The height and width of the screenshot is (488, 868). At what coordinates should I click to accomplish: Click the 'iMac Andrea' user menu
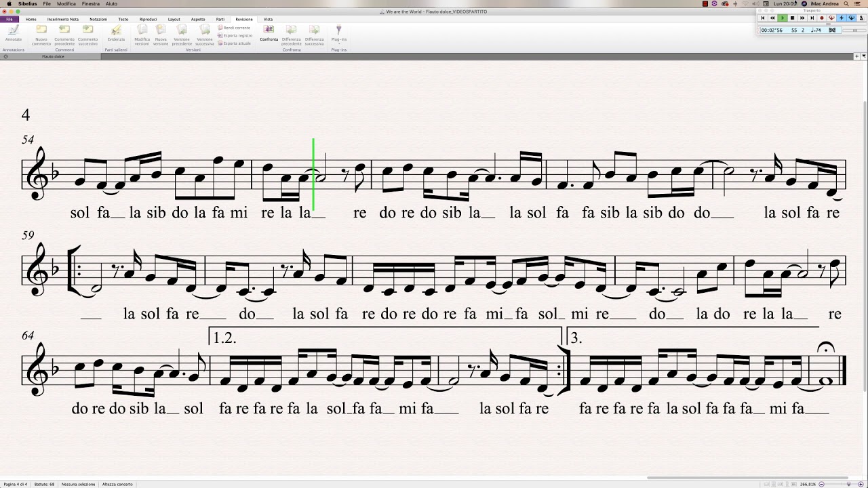[x=824, y=3]
